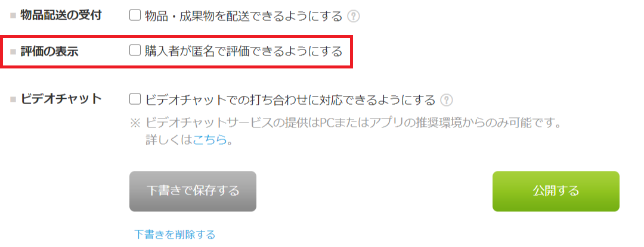Viewport: 644px width, 247px height.
Task: Click the note about PCまたはアプリの推奨環境
Action: coord(346,123)
